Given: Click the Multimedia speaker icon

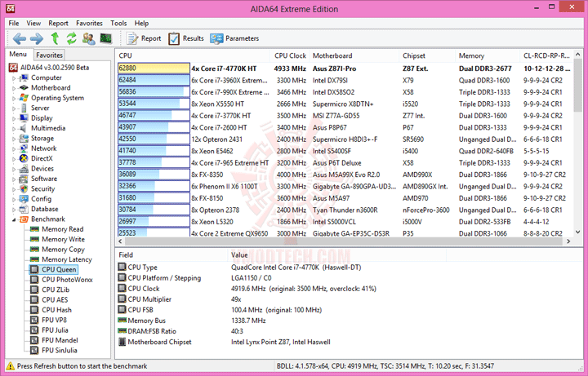Looking at the screenshot, I should tap(24, 128).
